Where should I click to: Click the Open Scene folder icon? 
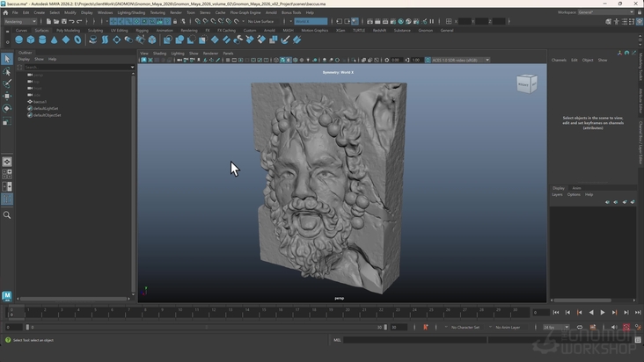(x=55, y=21)
